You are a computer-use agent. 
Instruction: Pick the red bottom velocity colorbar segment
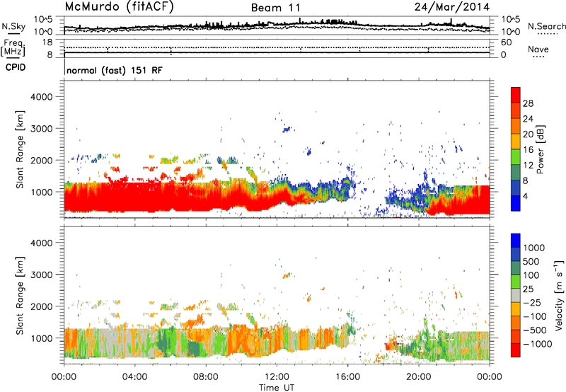516,350
